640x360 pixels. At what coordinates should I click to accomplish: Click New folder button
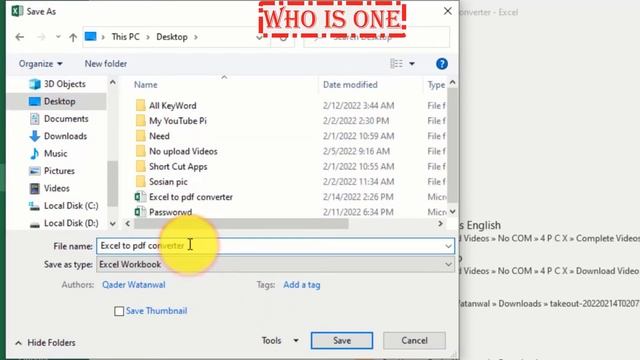[x=106, y=64]
